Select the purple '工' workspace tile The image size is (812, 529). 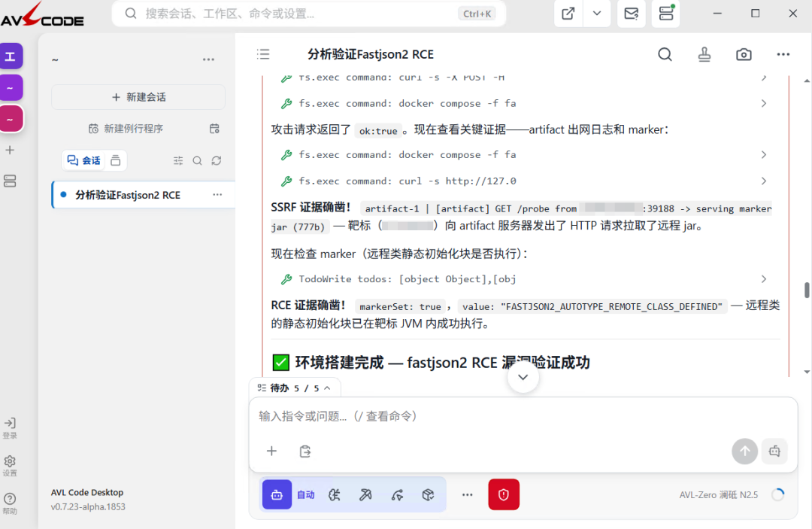(x=11, y=56)
